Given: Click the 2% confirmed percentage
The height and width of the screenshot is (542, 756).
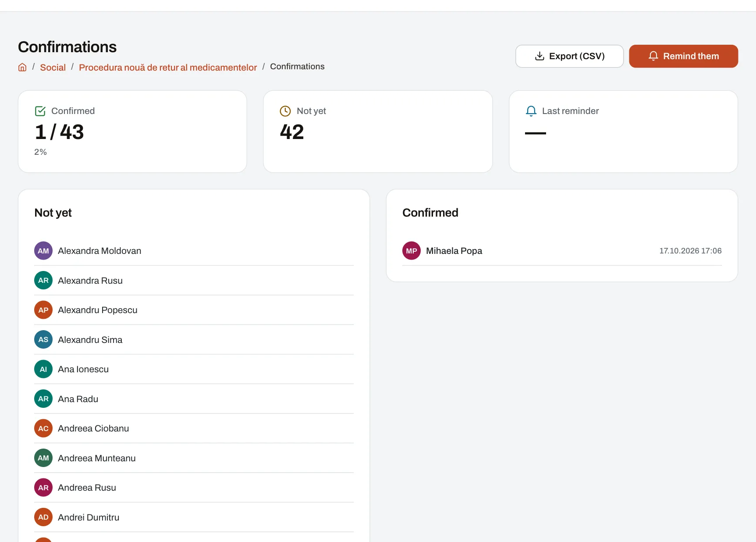Looking at the screenshot, I should [x=40, y=152].
